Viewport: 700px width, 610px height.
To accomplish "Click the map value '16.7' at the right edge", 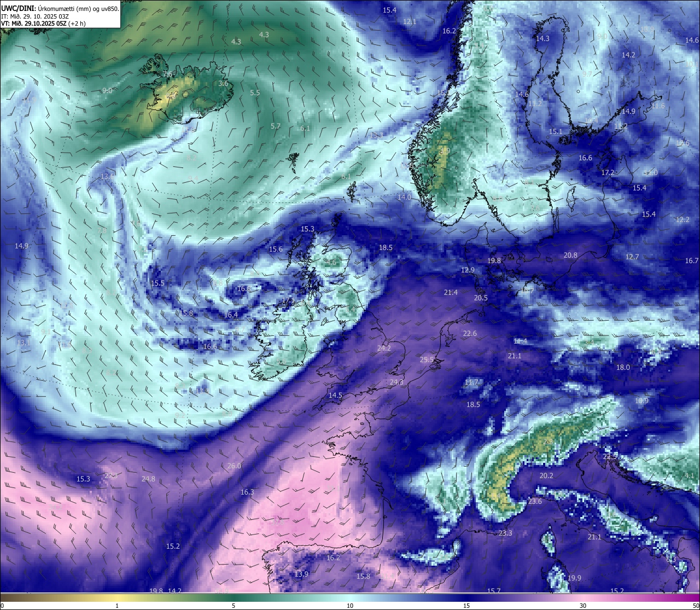I will pos(692,261).
